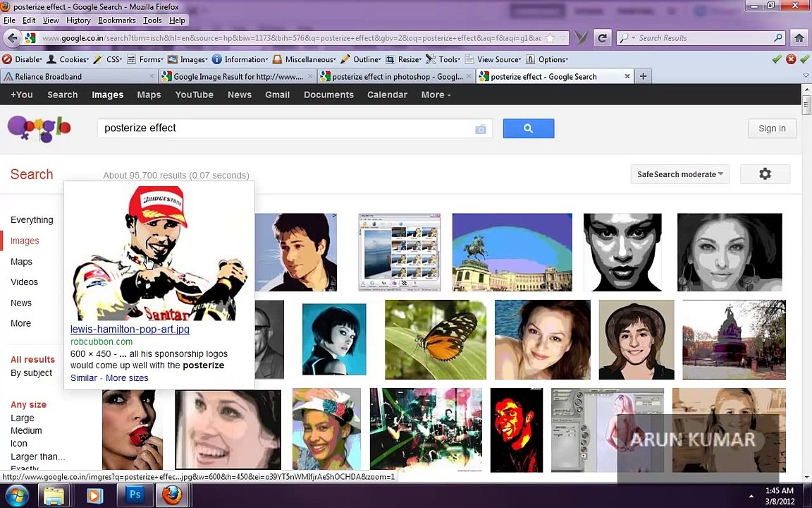This screenshot has height=508, width=812.
Task: Open lewis-hamilton-pop-art.jpg link
Action: [x=130, y=329]
